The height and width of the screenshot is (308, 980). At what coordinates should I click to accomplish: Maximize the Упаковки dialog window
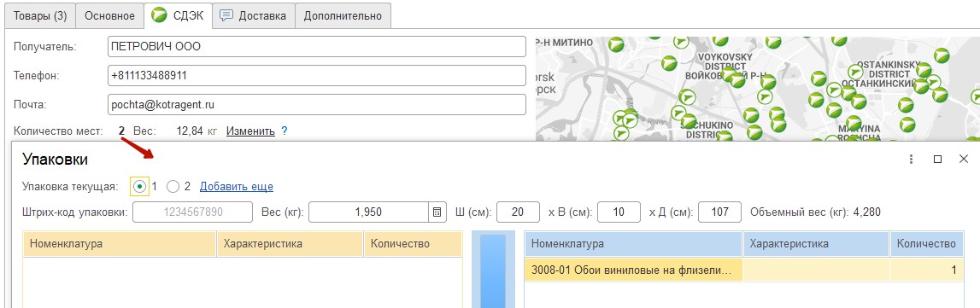[937, 160]
